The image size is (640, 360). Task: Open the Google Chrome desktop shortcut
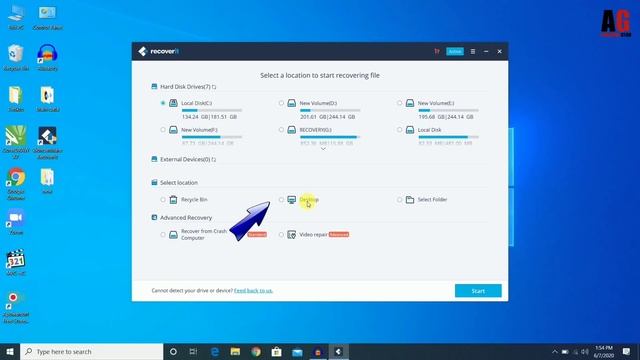tap(16, 184)
